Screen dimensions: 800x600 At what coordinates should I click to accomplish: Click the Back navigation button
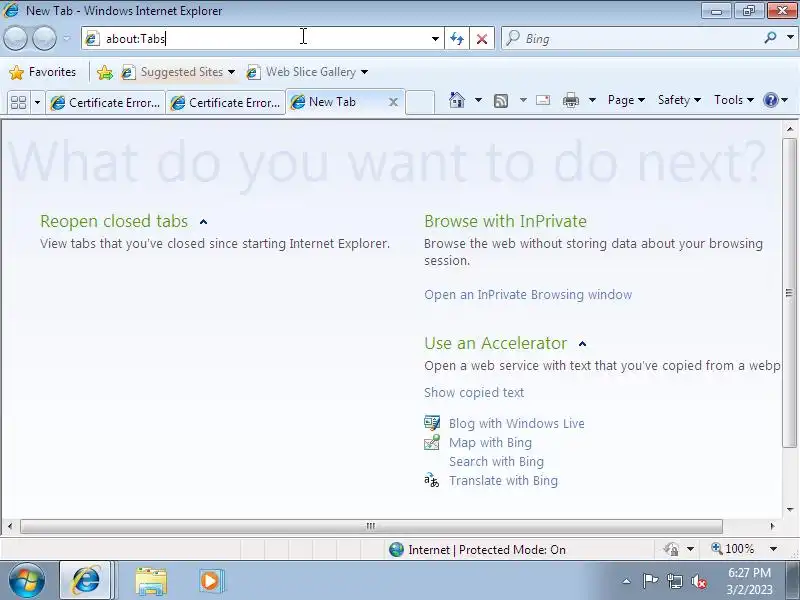[15, 38]
